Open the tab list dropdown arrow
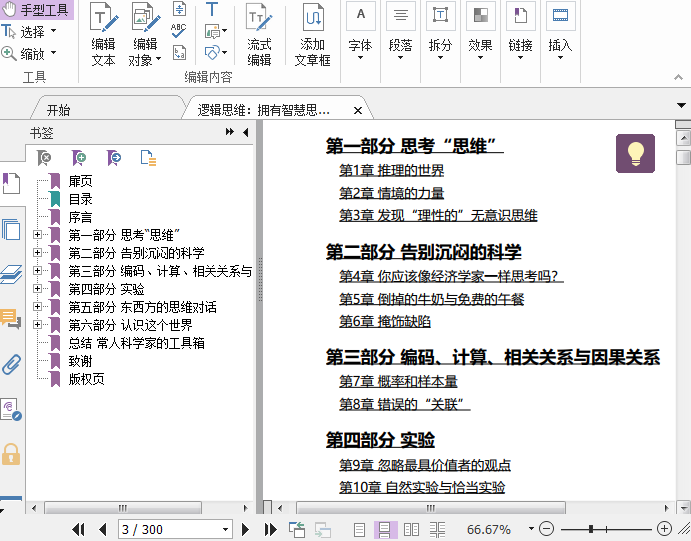The height and width of the screenshot is (541, 691). (681, 105)
